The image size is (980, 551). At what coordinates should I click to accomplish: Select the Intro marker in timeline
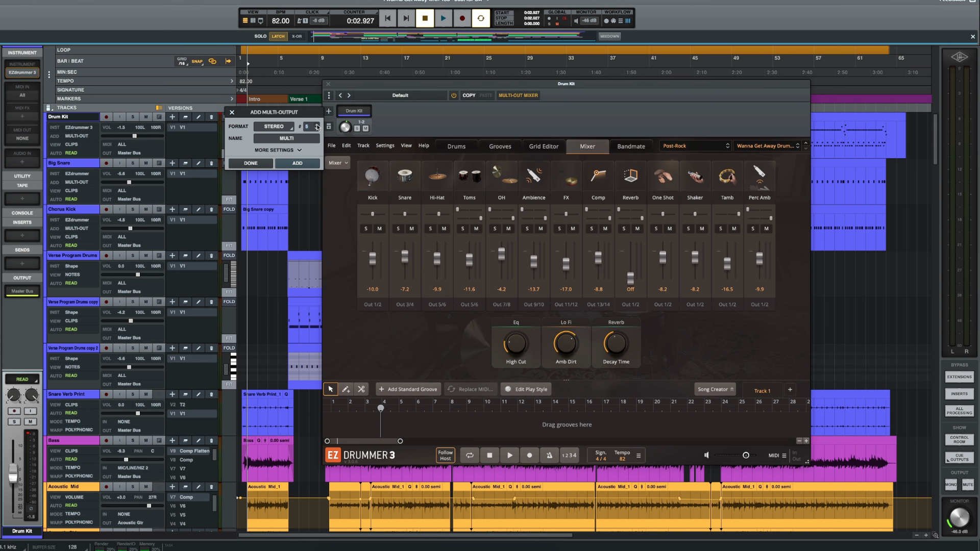tap(254, 99)
